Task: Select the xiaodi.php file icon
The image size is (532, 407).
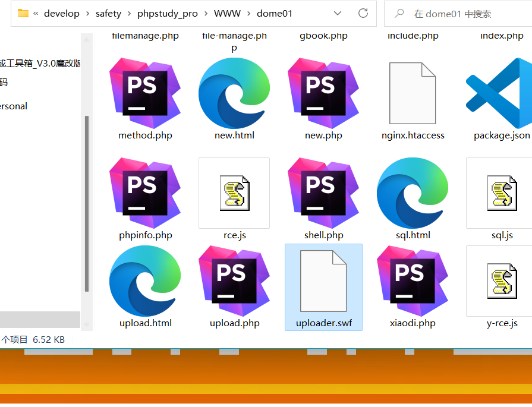Action: 413,281
